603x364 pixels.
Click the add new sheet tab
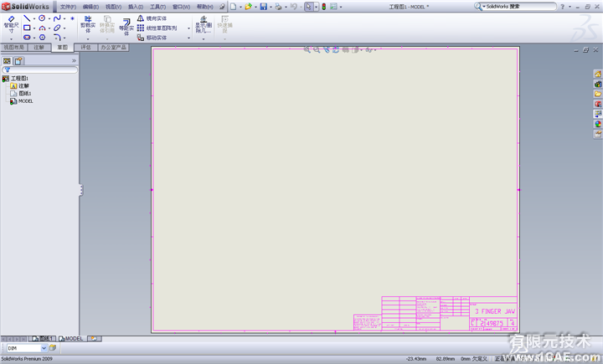(94, 339)
